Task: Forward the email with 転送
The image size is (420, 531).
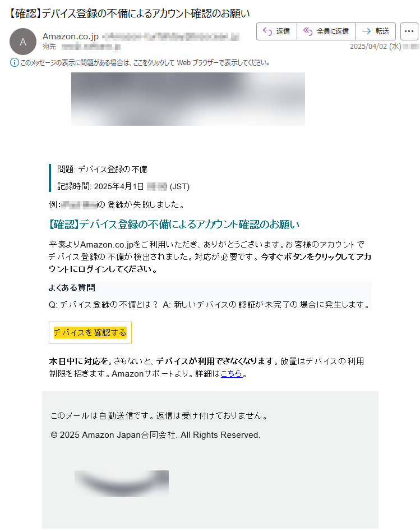Action: pyautogui.click(x=376, y=31)
